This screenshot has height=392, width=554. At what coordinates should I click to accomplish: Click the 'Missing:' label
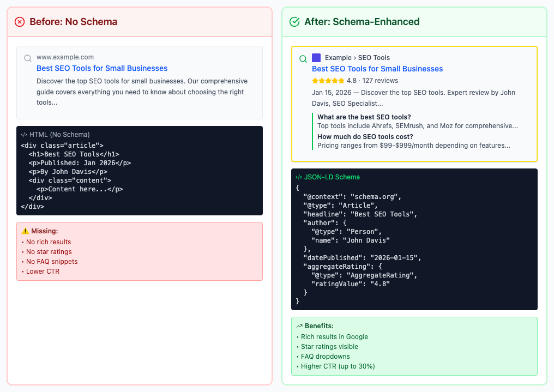[45, 231]
